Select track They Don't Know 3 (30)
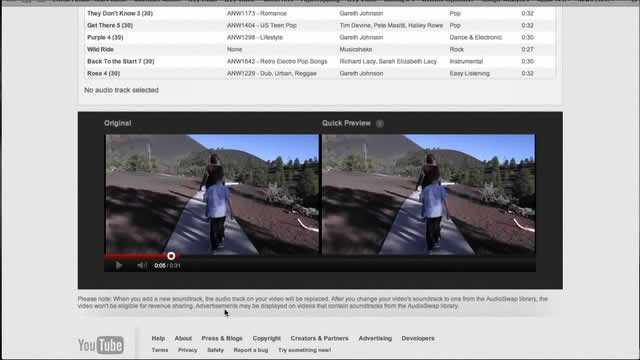640x360 pixels. (120, 13)
